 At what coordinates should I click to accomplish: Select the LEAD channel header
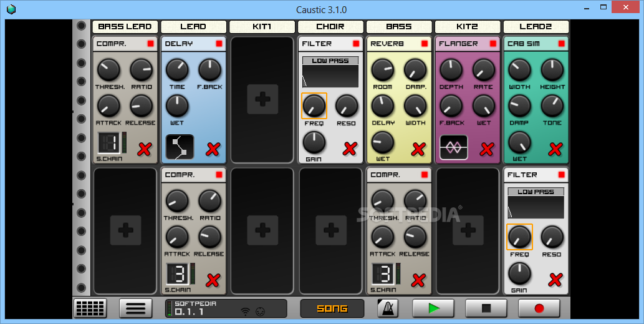193,27
